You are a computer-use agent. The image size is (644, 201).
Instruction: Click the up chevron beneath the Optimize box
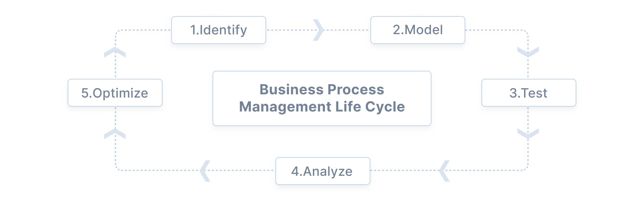[x=115, y=133]
